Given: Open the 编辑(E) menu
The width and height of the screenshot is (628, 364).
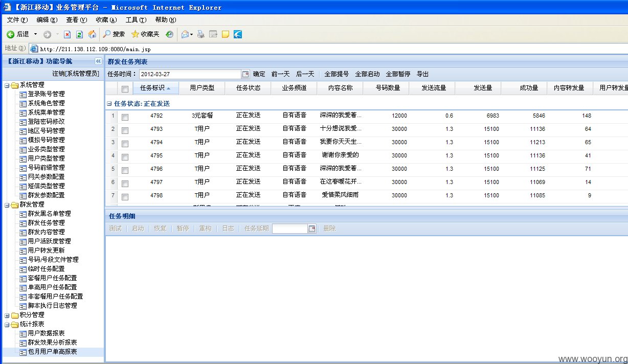Looking at the screenshot, I should pos(47,20).
